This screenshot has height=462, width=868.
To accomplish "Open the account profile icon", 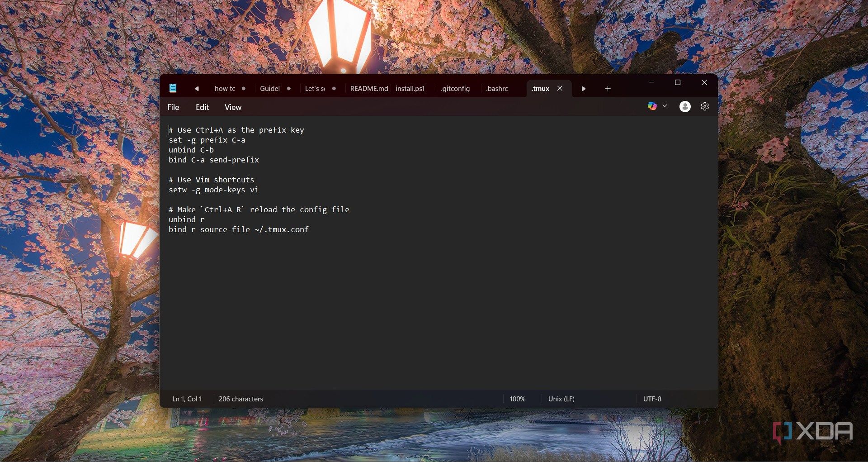I will (685, 106).
